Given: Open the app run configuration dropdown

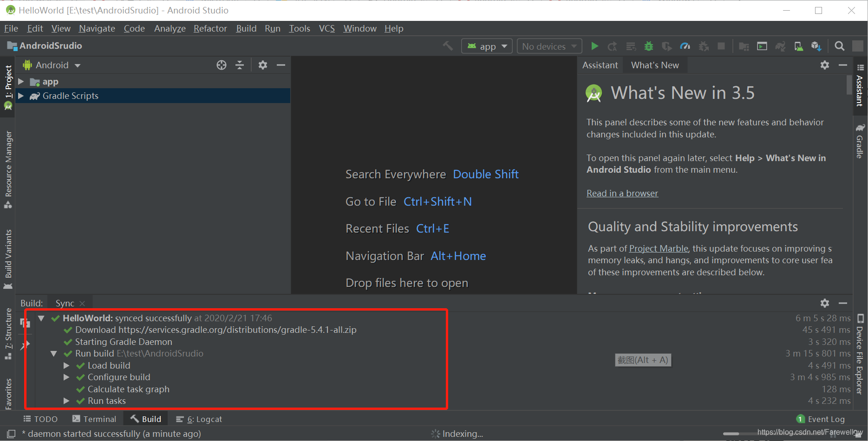Looking at the screenshot, I should click(x=487, y=46).
